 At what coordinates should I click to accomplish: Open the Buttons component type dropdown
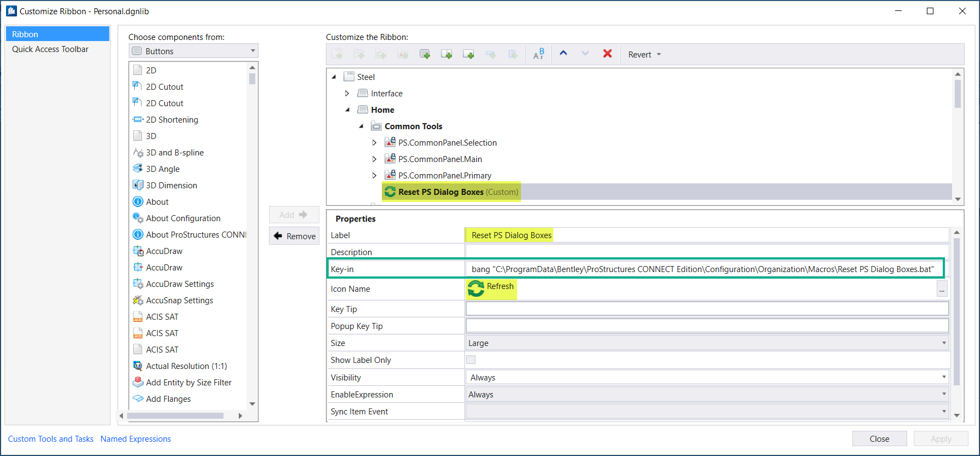[x=193, y=51]
